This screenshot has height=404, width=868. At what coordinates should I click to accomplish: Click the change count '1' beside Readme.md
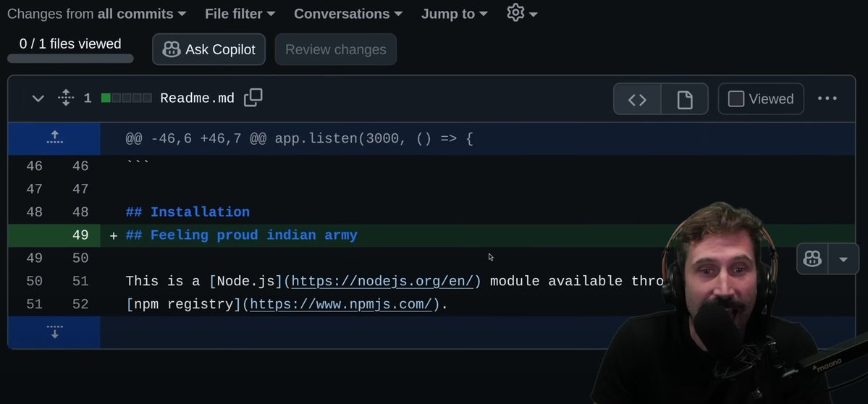pos(88,98)
